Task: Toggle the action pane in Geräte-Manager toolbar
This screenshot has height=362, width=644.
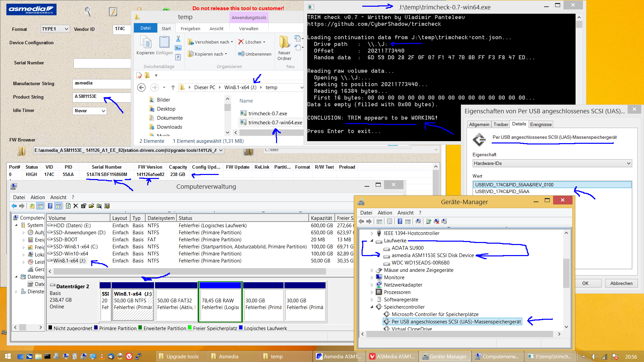Action: (408, 222)
